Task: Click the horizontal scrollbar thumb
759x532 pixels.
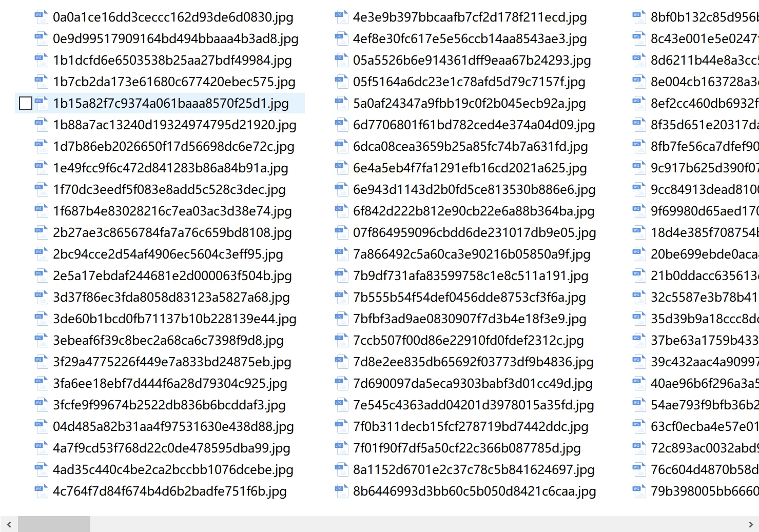Action: point(54,524)
